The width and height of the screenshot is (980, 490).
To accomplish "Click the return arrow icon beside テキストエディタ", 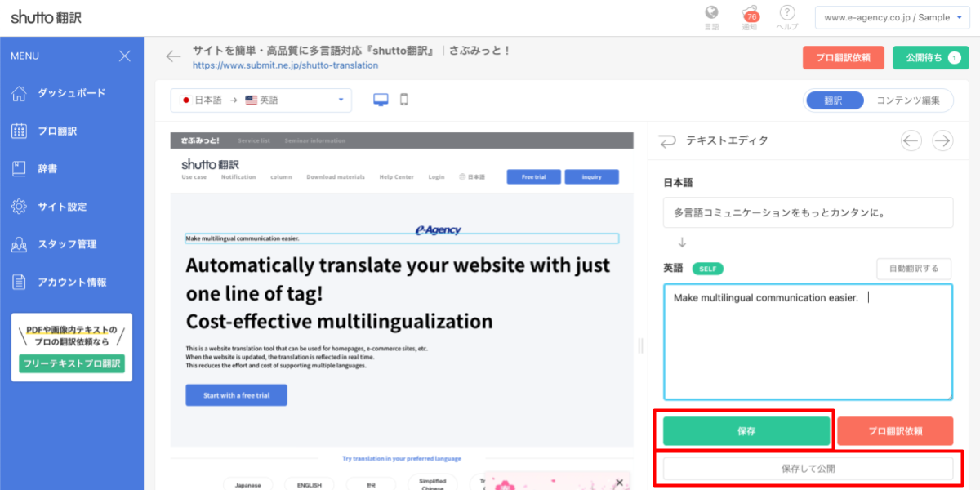I will pos(667,140).
